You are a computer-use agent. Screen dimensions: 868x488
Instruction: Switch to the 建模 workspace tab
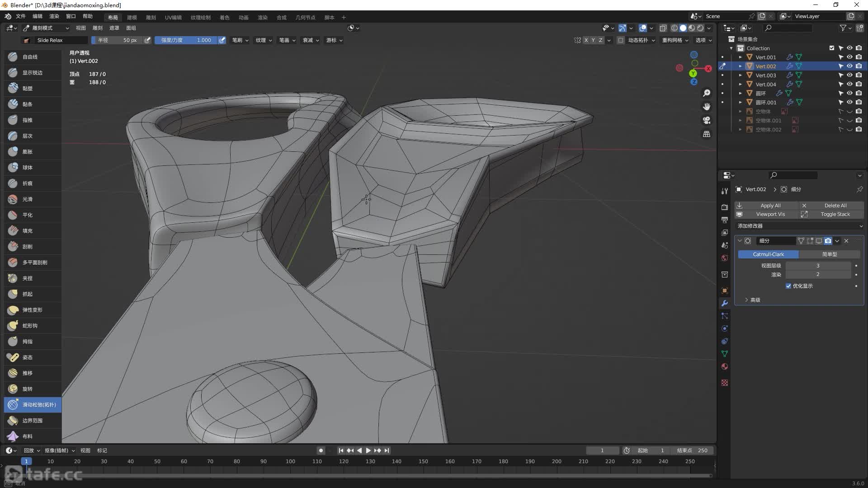(132, 18)
